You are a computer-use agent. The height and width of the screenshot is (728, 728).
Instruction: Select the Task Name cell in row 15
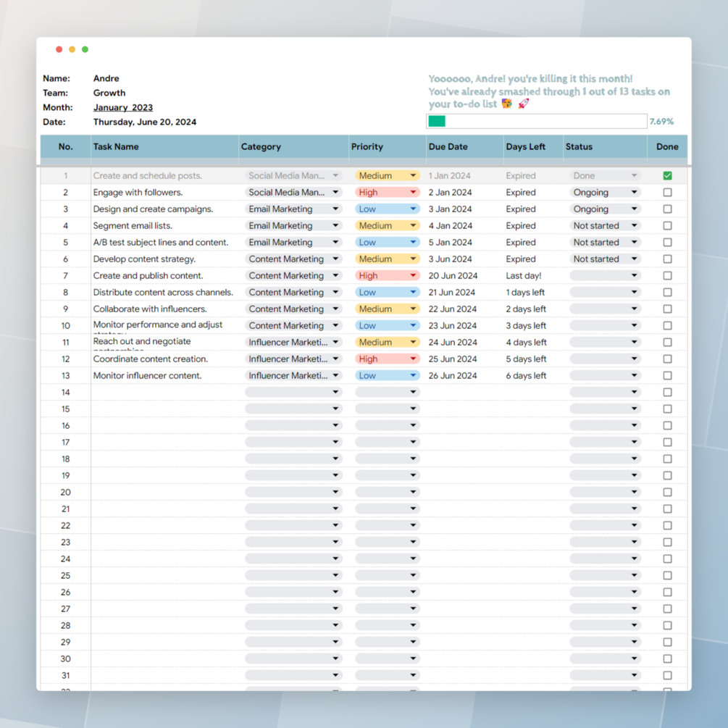coord(165,409)
